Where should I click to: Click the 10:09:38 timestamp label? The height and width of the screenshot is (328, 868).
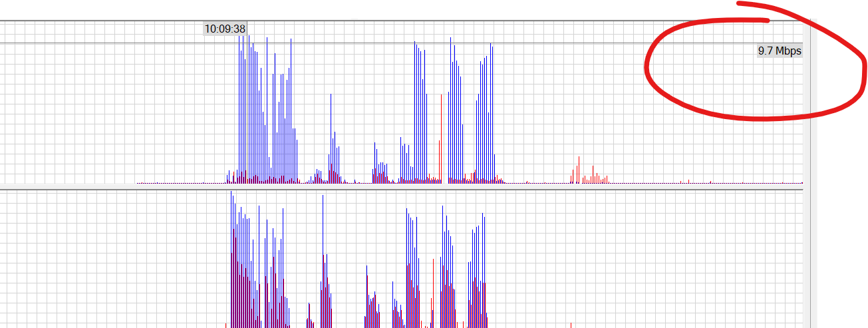[x=225, y=29]
